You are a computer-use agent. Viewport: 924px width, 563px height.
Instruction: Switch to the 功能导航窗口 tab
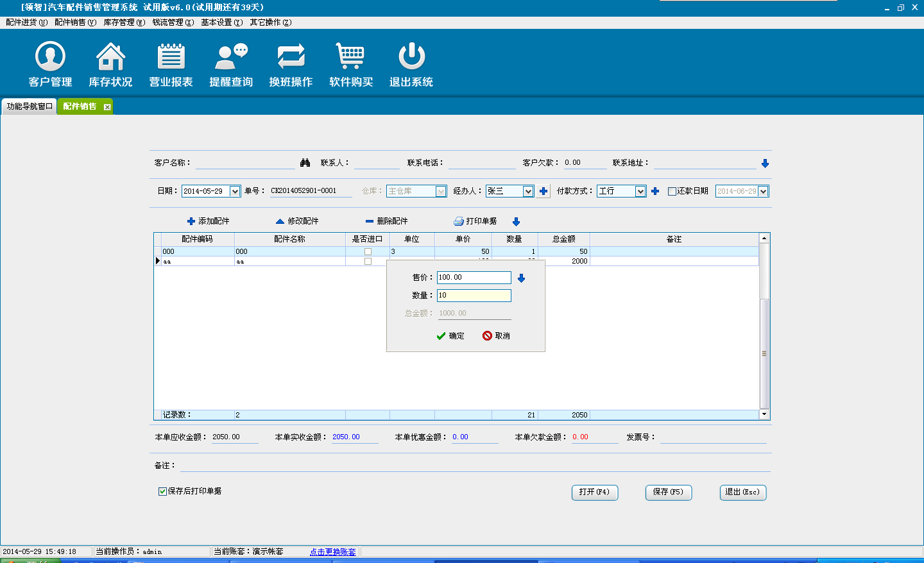(x=30, y=106)
